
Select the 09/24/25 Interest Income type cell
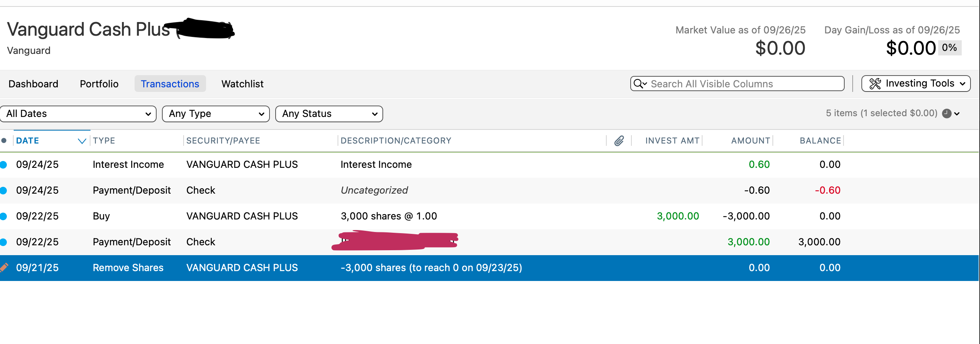pyautogui.click(x=128, y=164)
